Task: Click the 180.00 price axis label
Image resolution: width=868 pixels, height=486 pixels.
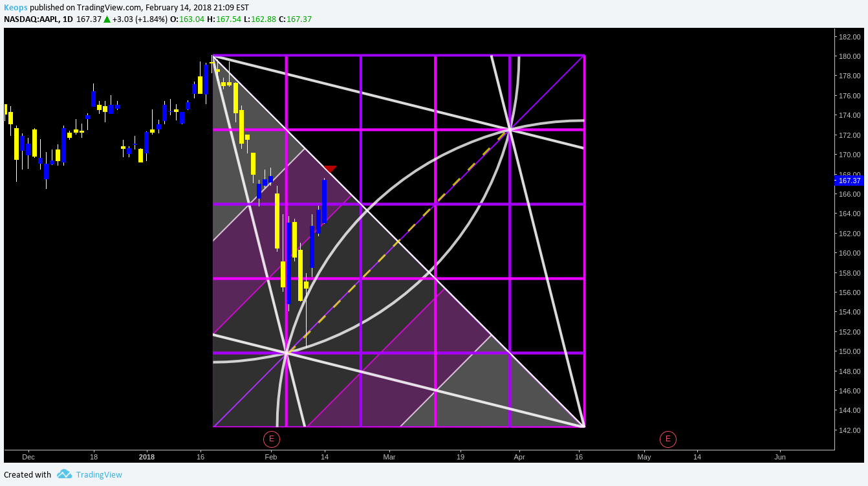Action: point(849,56)
